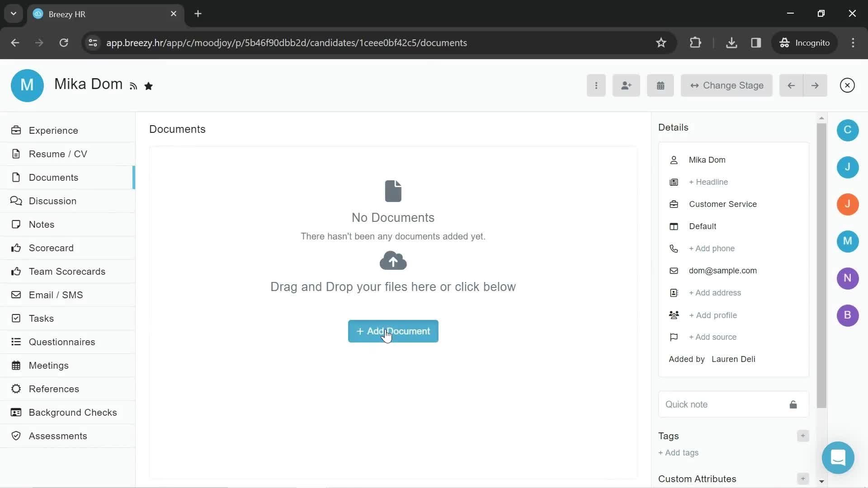Select the Notes sidebar menu item
The width and height of the screenshot is (868, 488).
tap(42, 224)
